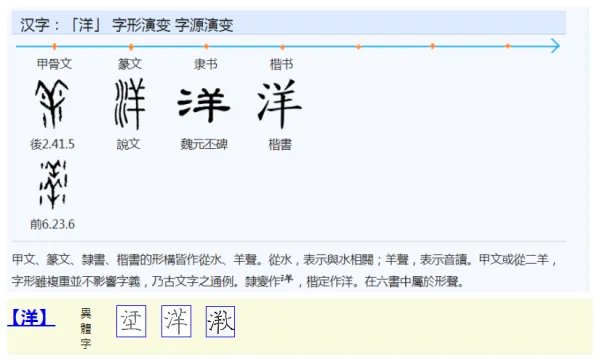Click the oracle bone glyph labeled 前6.23.6
Image resolution: width=600 pixels, height=362 pixels.
point(53,184)
